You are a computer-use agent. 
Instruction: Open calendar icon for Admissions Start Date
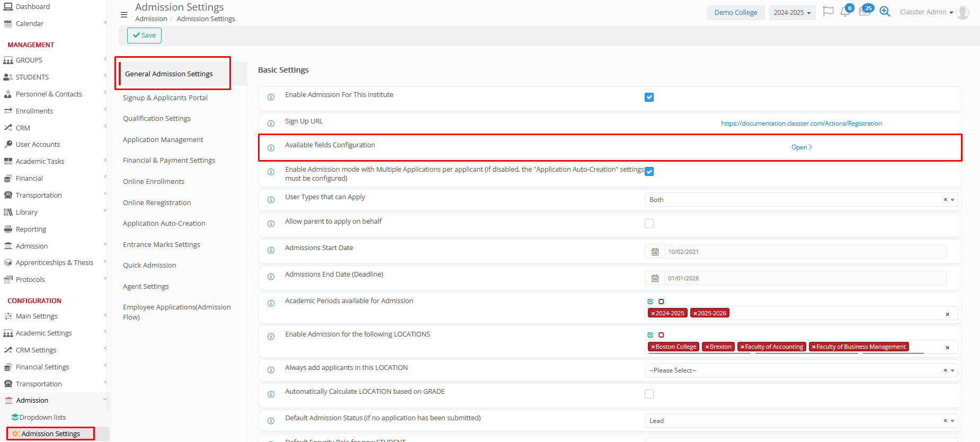tap(655, 252)
